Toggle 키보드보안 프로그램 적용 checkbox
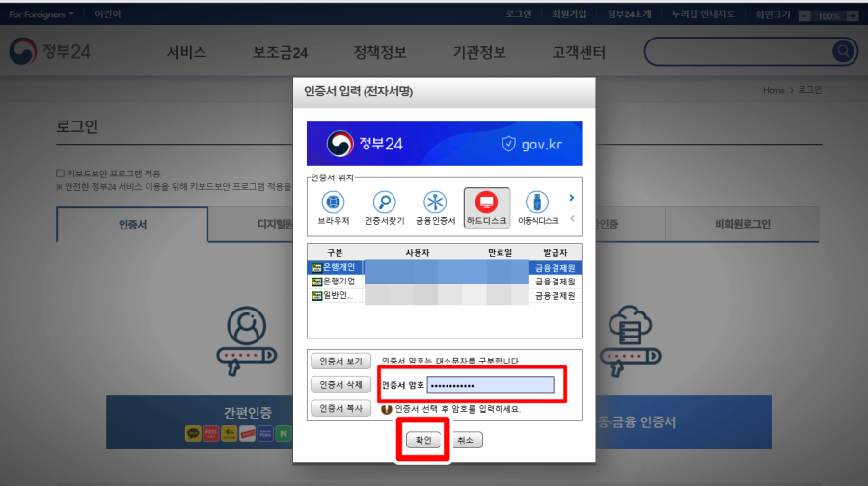Image resolution: width=868 pixels, height=486 pixels. tap(60, 174)
